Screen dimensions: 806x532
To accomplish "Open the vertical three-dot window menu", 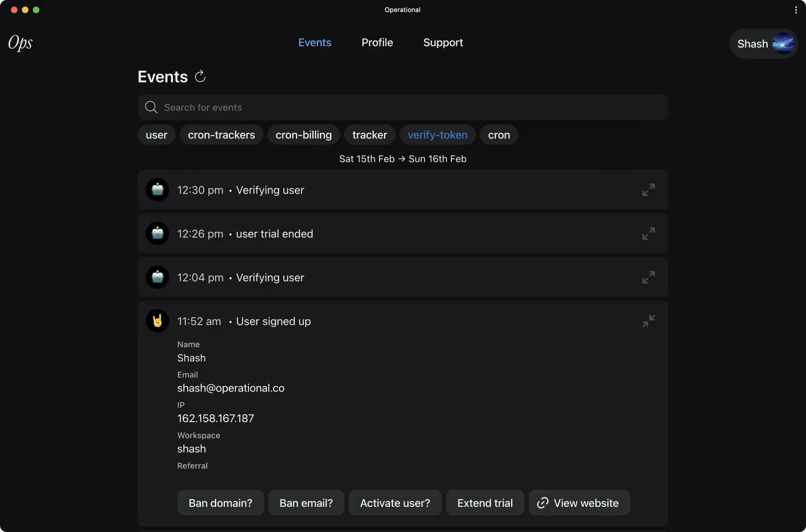I will [796, 10].
